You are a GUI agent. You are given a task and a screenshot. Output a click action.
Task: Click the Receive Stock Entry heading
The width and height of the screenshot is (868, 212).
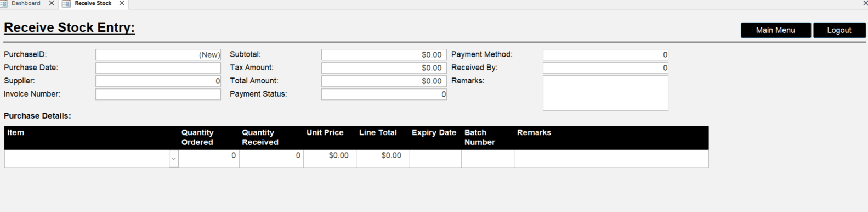[69, 27]
